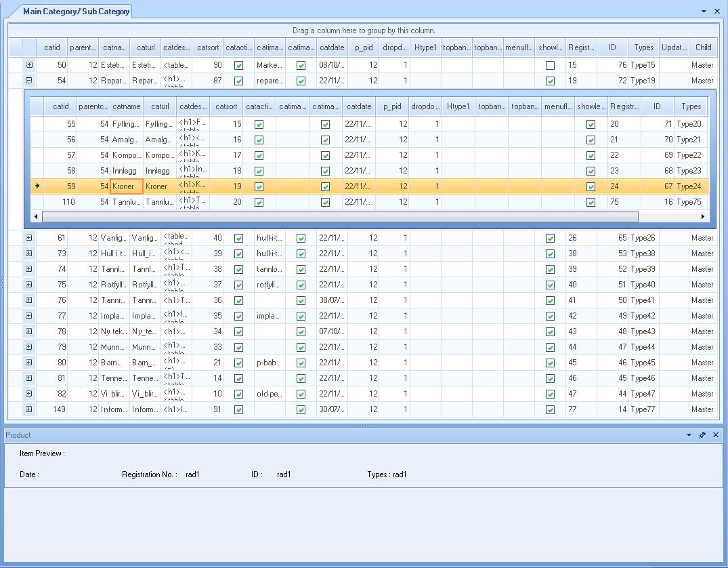Click the left scroll arrow of the nested grid
Viewport: 728px width, 568px height.
pos(36,217)
